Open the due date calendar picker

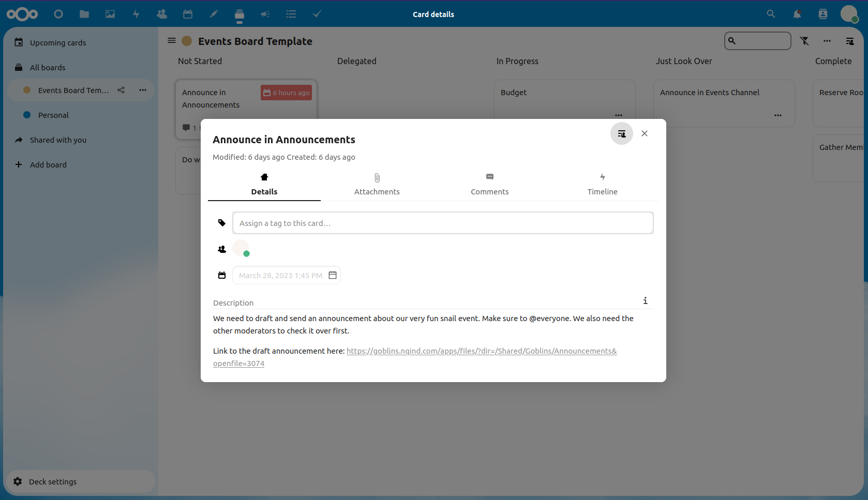coord(333,275)
